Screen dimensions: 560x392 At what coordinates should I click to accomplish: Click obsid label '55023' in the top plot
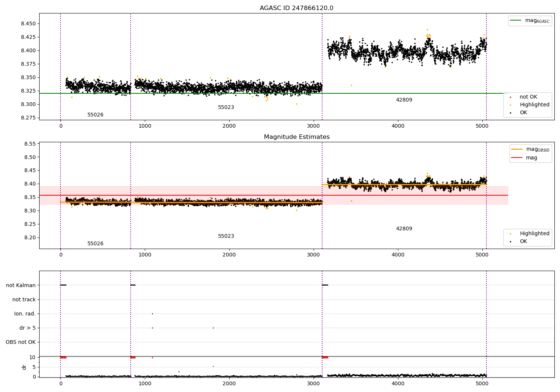tap(226, 108)
